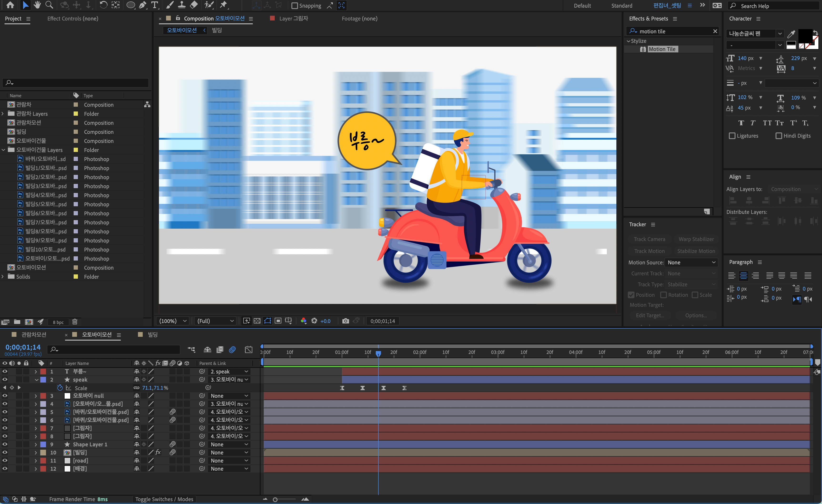Switch to the 빌딩 timeline tab

click(x=152, y=335)
